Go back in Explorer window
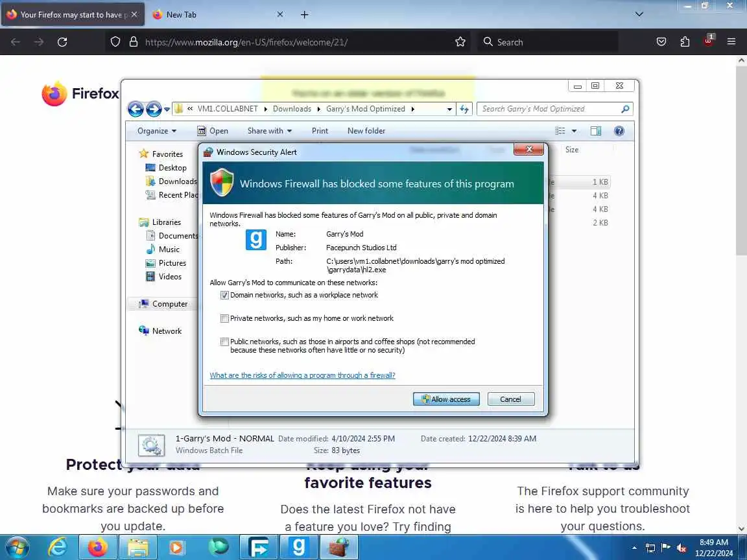 coord(136,109)
